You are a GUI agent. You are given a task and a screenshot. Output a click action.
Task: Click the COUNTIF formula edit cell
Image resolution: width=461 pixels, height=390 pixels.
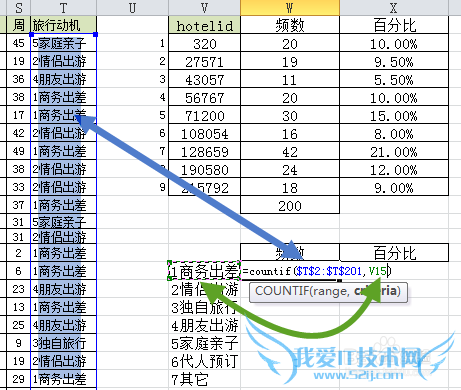click(316, 271)
